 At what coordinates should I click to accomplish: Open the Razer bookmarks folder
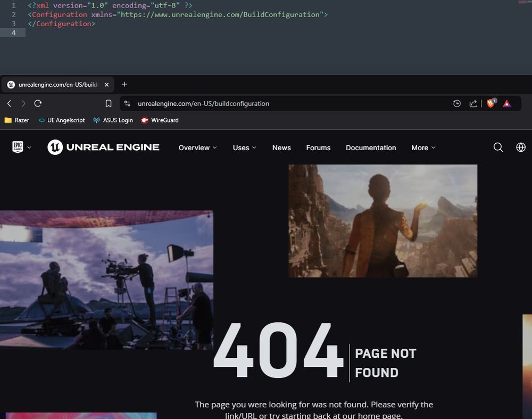pos(17,120)
